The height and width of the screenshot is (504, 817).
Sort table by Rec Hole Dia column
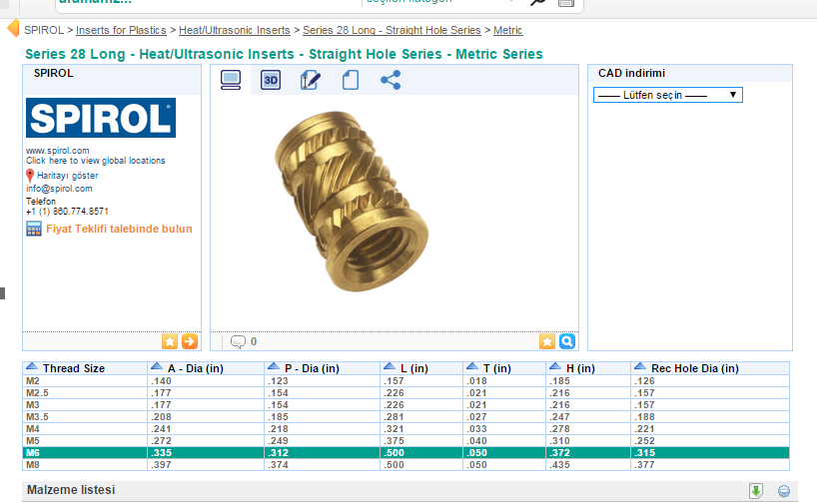[694, 368]
